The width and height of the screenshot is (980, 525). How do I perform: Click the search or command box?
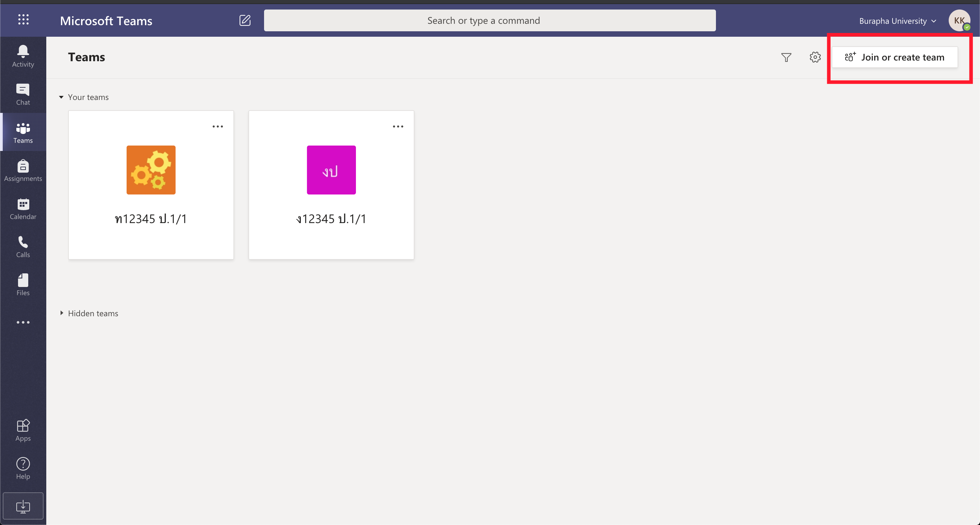490,20
